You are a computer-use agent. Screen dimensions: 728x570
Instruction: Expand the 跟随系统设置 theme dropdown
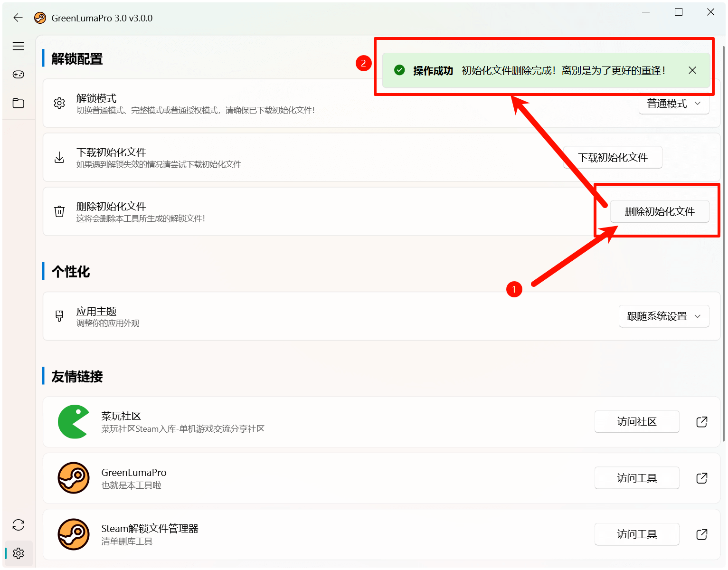pyautogui.click(x=664, y=316)
